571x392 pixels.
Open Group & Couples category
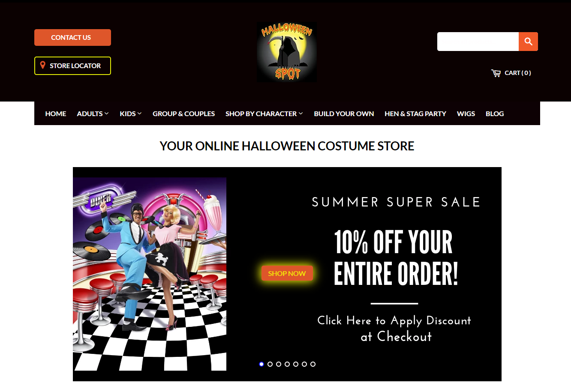(x=183, y=114)
